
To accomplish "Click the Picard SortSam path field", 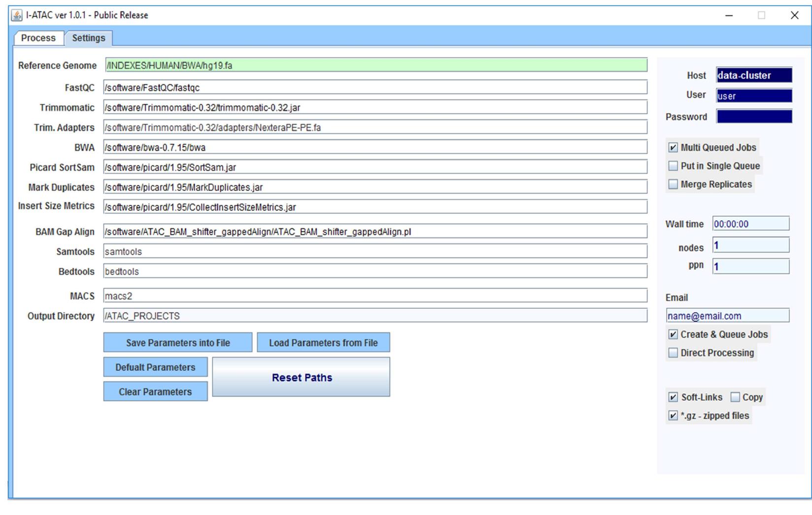I will 375,167.
